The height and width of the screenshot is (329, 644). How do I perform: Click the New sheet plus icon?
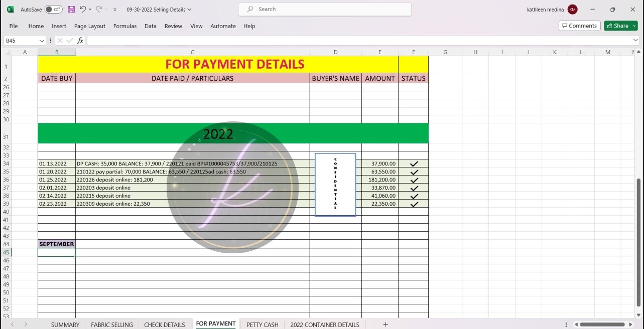pyautogui.click(x=385, y=324)
